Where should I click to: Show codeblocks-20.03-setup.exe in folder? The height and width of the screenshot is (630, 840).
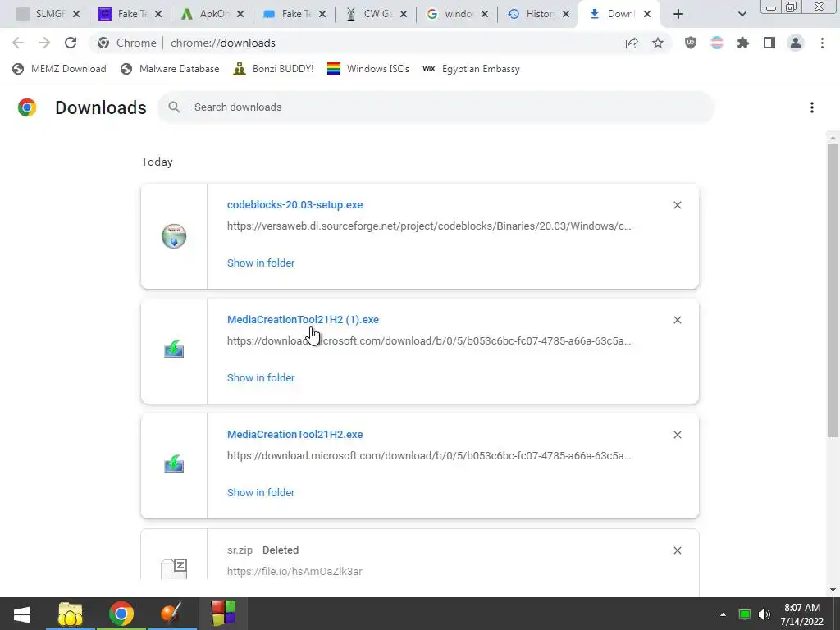click(x=261, y=262)
